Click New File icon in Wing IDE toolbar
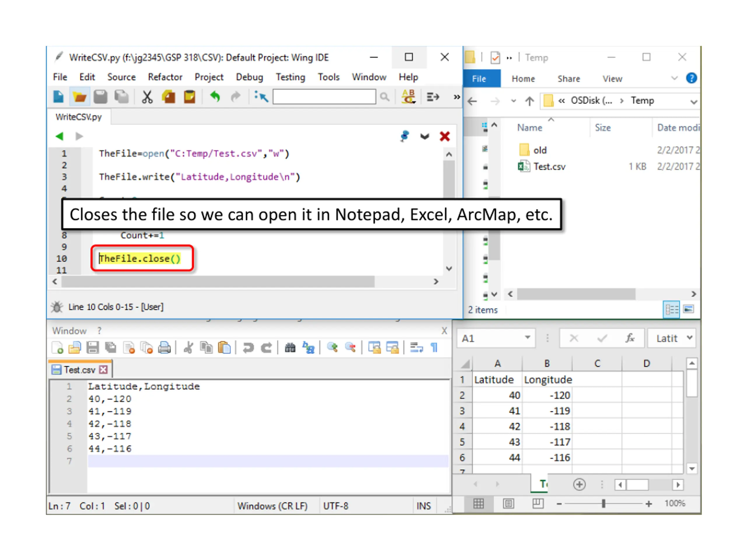 coord(58,97)
